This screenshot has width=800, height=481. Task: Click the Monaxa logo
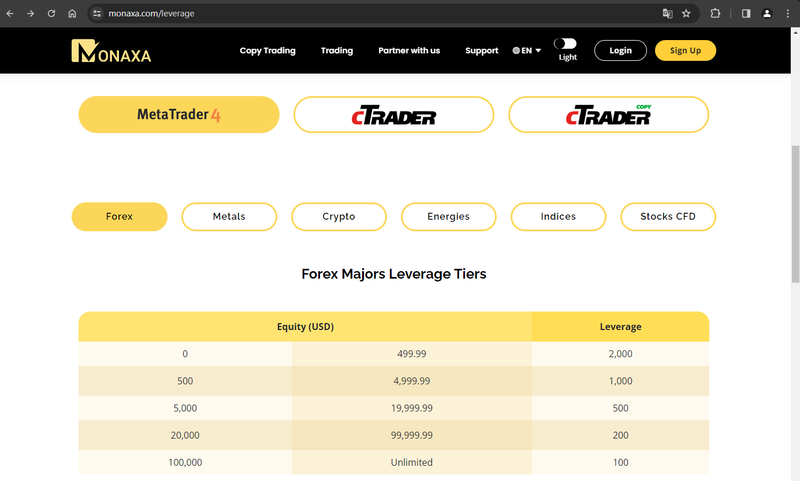[111, 50]
